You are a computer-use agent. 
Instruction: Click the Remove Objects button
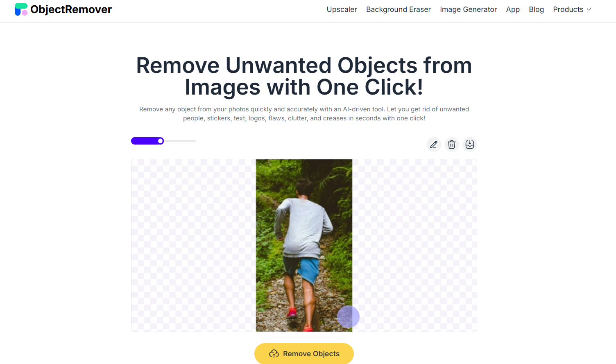[304, 354]
